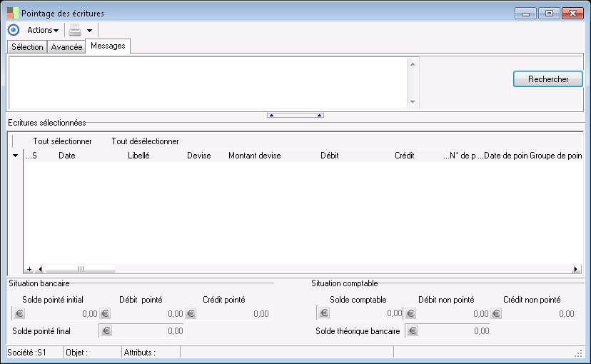This screenshot has width=591, height=364.
Task: Click the blue circular target icon in toolbar
Action: pos(14,30)
